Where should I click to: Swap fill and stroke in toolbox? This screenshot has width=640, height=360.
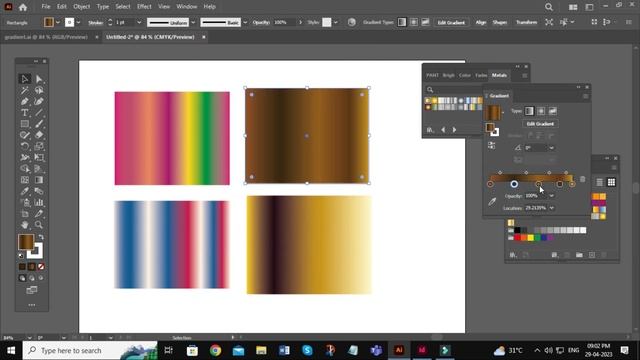[41, 237]
